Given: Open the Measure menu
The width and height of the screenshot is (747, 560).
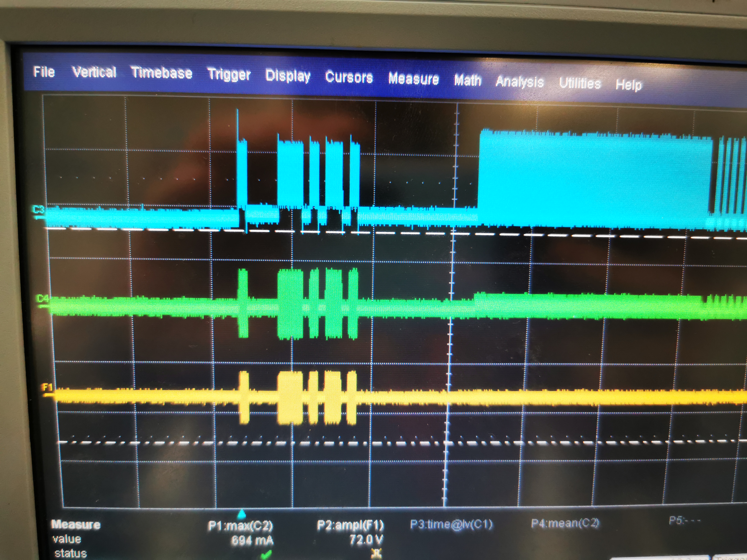Looking at the screenshot, I should click(x=413, y=79).
